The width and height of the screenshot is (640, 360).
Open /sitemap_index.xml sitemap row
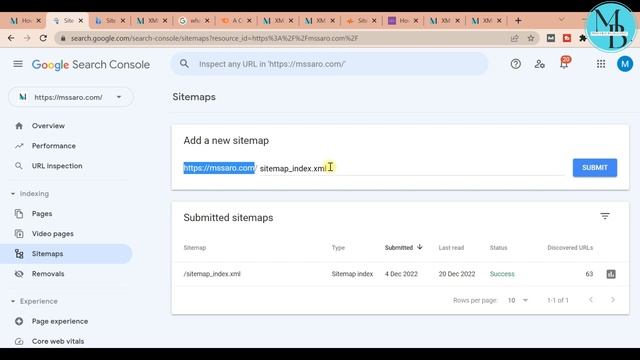coord(400,274)
